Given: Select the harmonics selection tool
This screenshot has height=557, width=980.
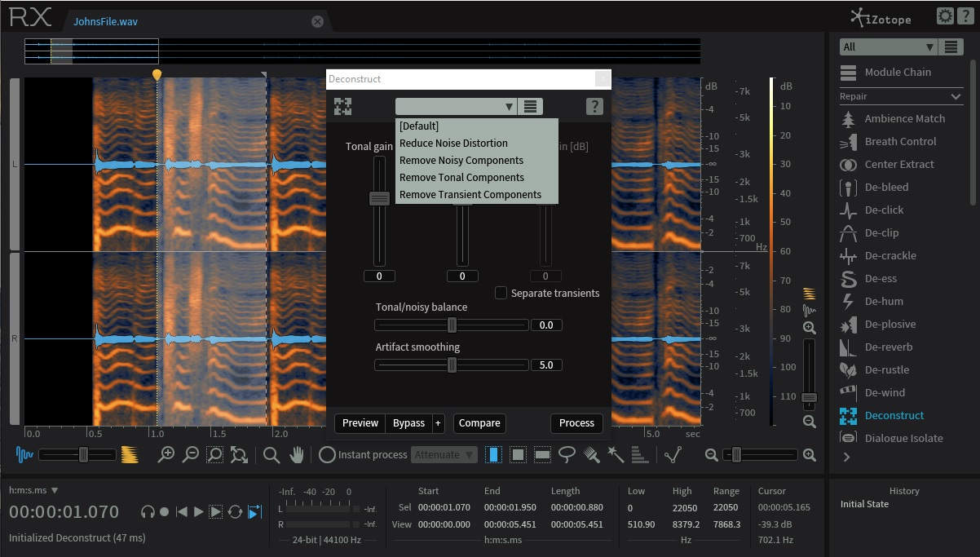Looking at the screenshot, I should 640,454.
